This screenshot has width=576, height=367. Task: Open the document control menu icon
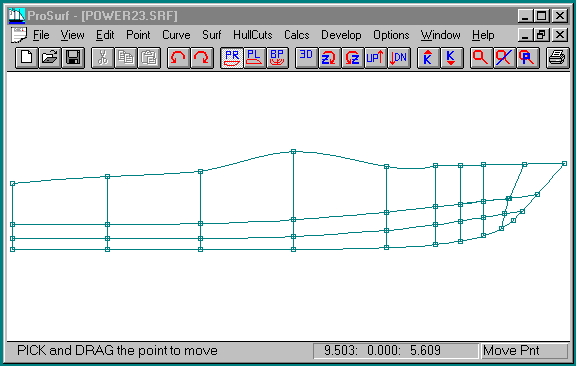click(x=19, y=35)
